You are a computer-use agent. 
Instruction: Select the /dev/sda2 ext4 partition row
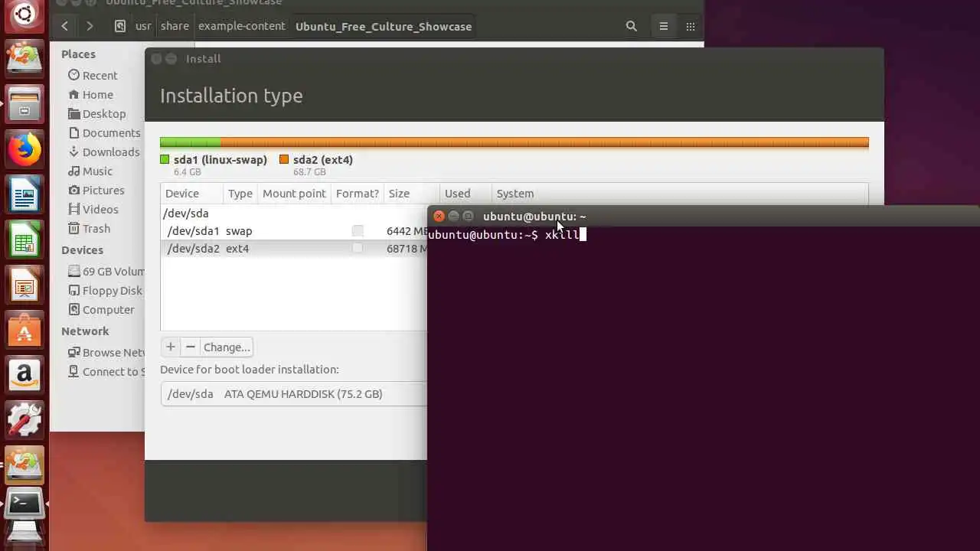293,248
